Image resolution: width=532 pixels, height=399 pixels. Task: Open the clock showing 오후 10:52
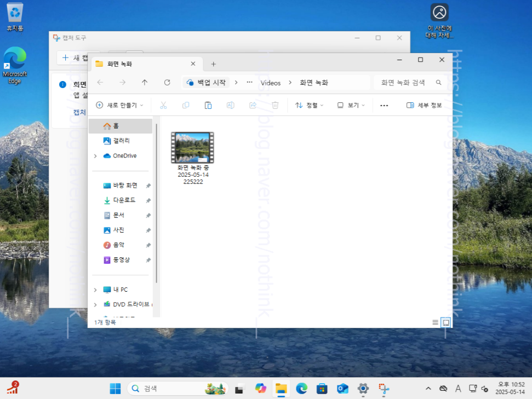pyautogui.click(x=511, y=388)
